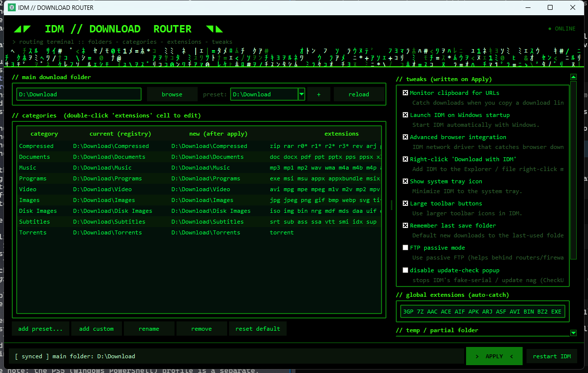
Task: Toggle Large toolbar buttons checkbox
Action: click(x=406, y=203)
